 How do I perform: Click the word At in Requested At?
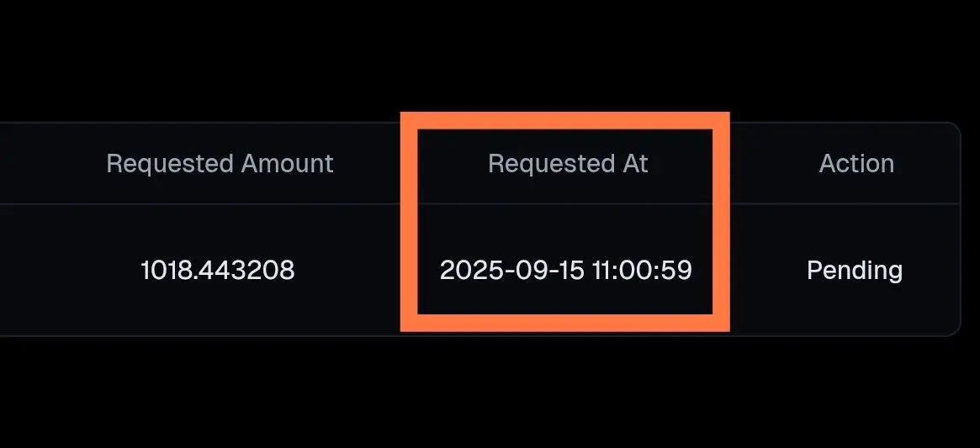634,164
